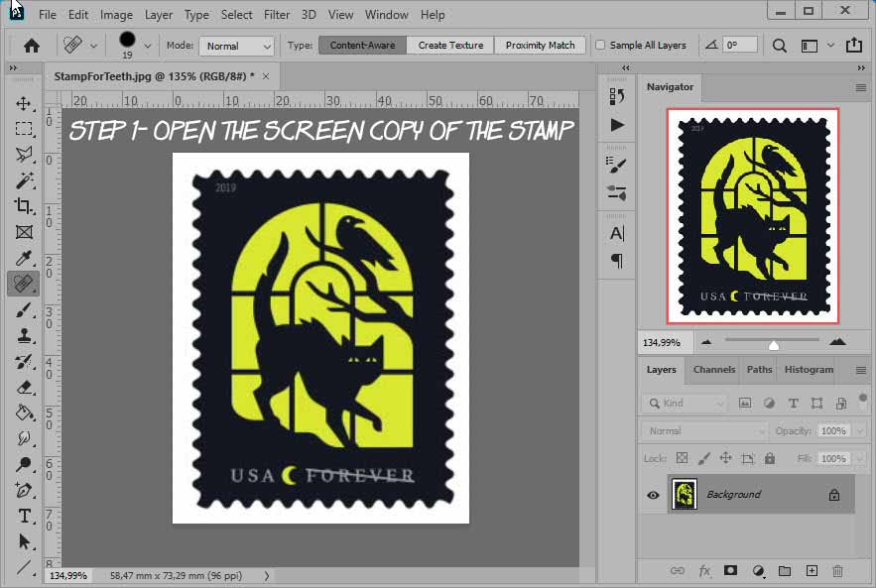Toggle lock image pixels
The image size is (876, 588).
coord(704,458)
